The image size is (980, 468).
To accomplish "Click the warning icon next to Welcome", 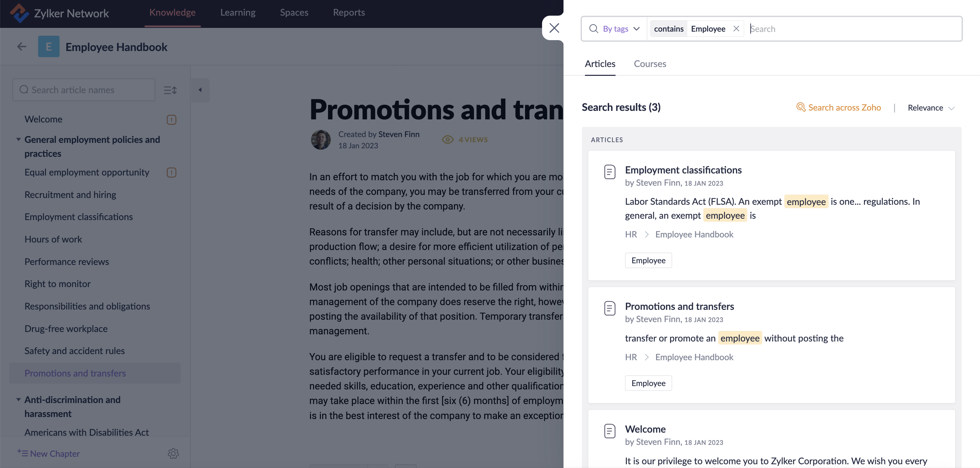I will 171,120.
